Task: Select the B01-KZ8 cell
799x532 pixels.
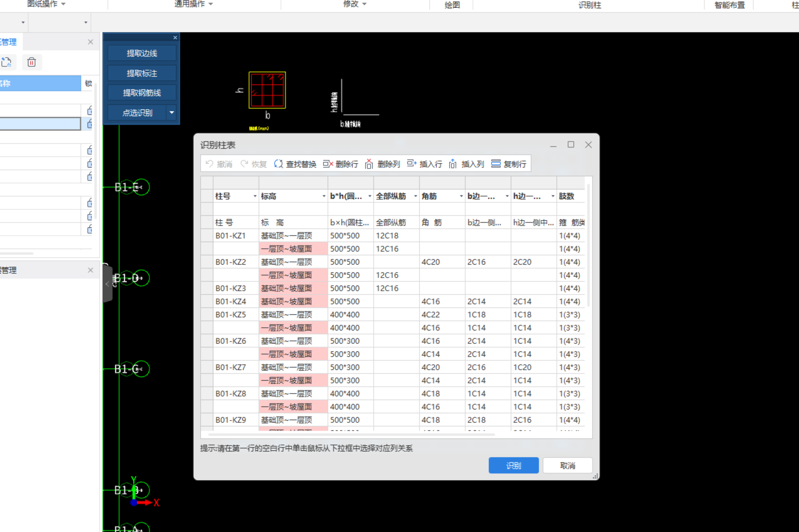Action: pos(236,394)
